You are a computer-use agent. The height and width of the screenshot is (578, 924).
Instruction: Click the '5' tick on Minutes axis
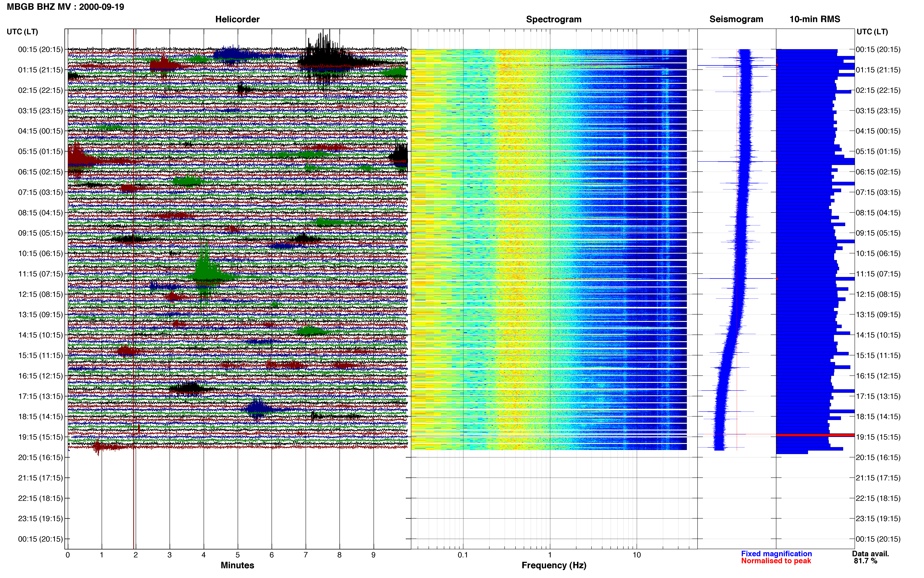coord(238,555)
